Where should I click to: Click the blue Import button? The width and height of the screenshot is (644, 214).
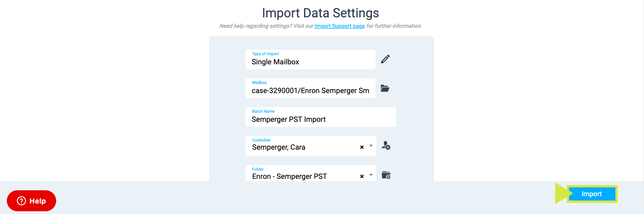point(592,194)
